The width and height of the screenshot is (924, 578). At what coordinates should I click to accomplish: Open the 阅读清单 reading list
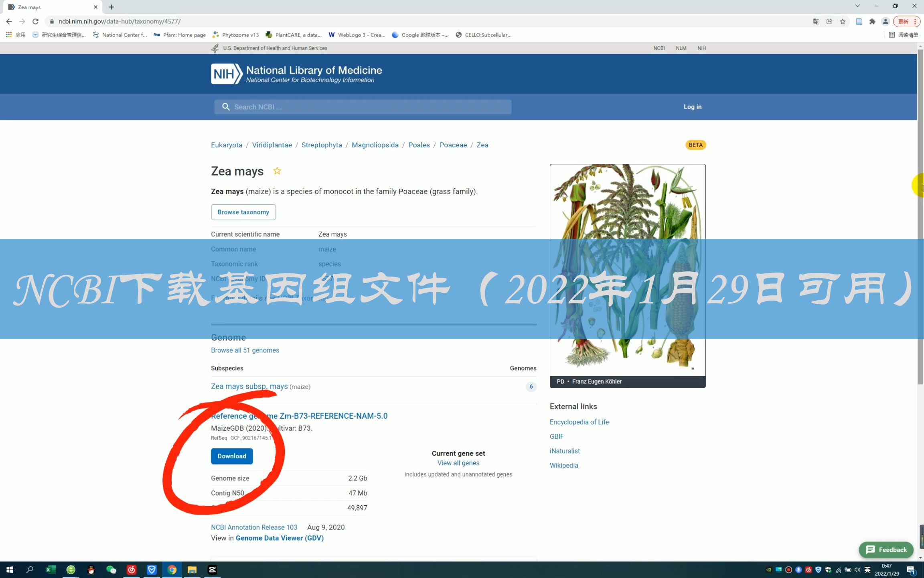point(904,35)
